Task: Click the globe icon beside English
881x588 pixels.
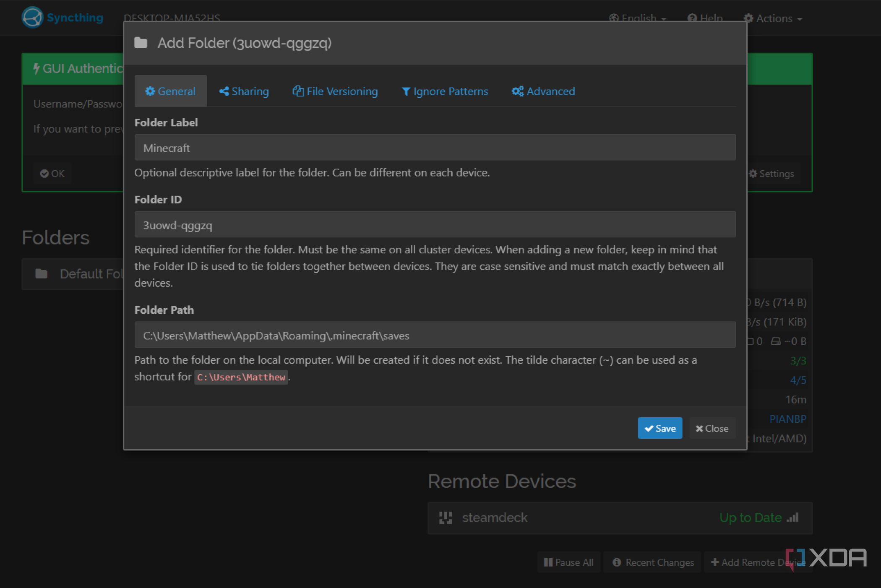Action: 613,18
